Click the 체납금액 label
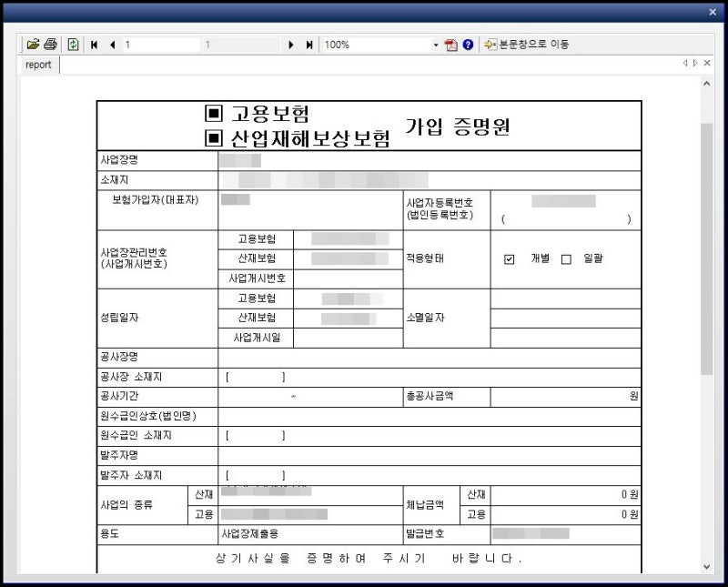 tap(425, 504)
